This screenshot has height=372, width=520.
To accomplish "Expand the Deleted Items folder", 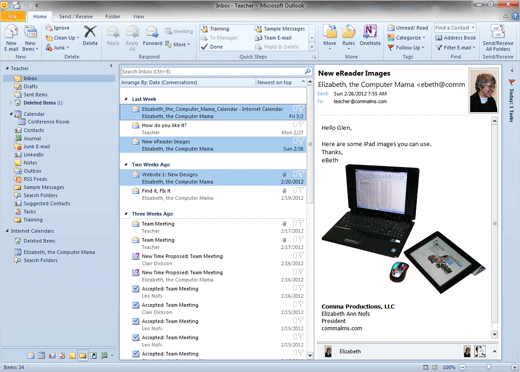I will (x=11, y=102).
